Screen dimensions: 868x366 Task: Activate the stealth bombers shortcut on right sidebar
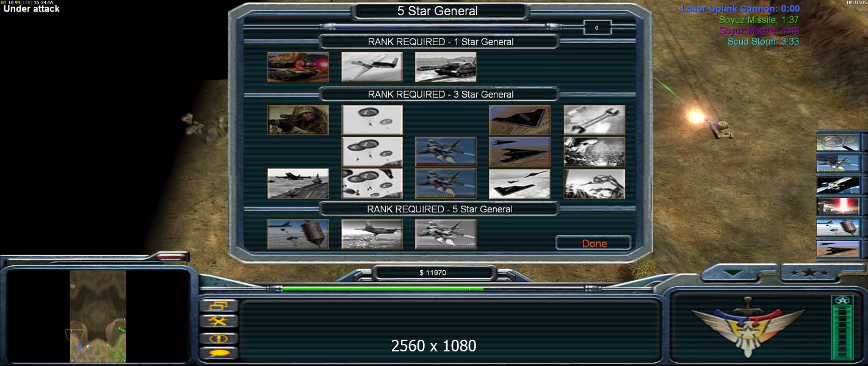pyautogui.click(x=838, y=249)
